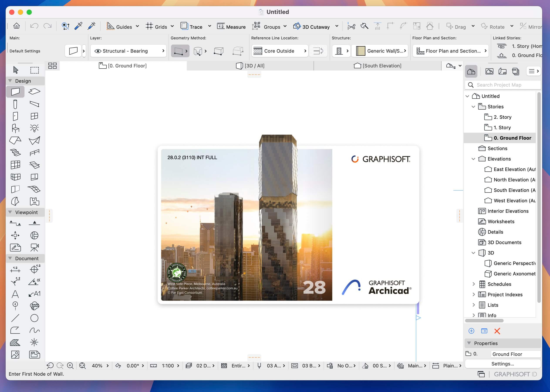Toggle the Measure tool
The height and width of the screenshot is (392, 550).
pos(231,26)
